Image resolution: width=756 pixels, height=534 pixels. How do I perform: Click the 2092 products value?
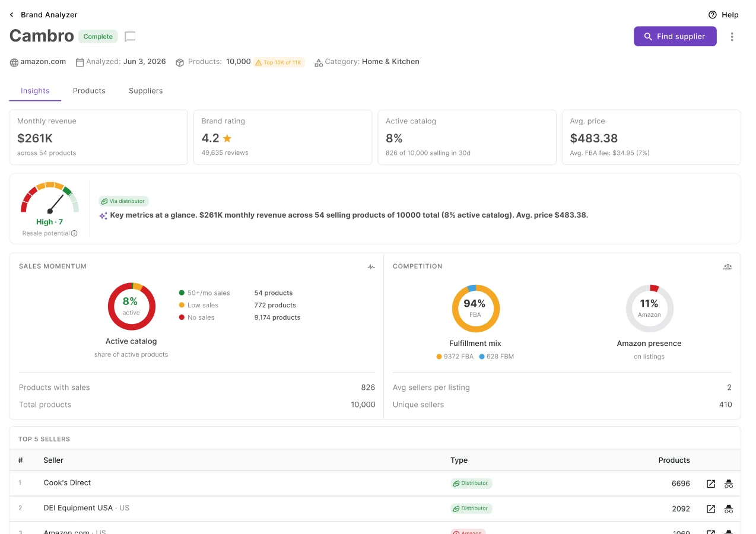681,509
